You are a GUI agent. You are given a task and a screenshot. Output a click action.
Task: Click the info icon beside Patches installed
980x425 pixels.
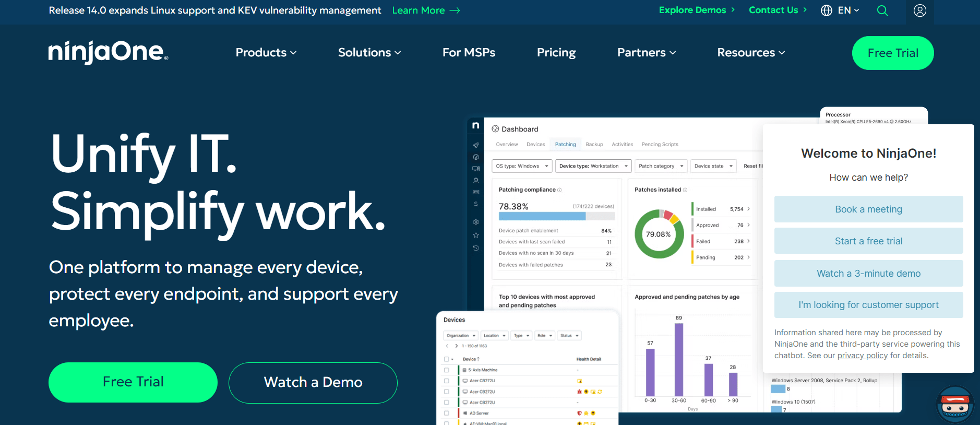point(685,190)
